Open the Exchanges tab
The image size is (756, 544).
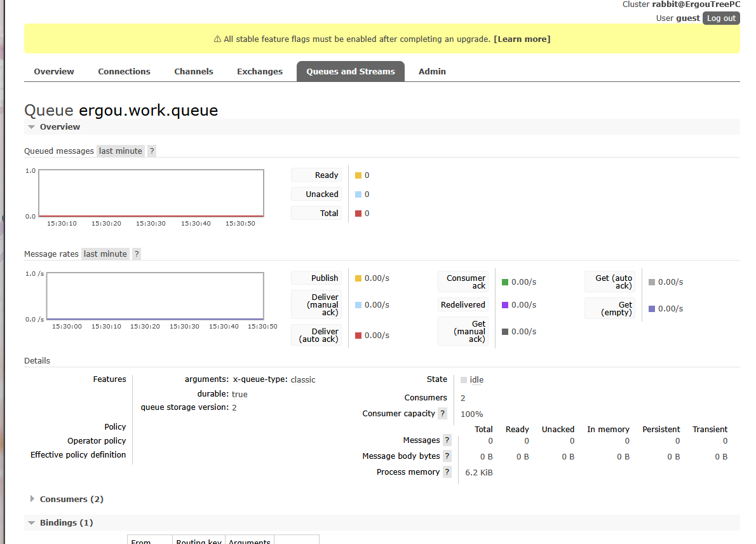(259, 72)
